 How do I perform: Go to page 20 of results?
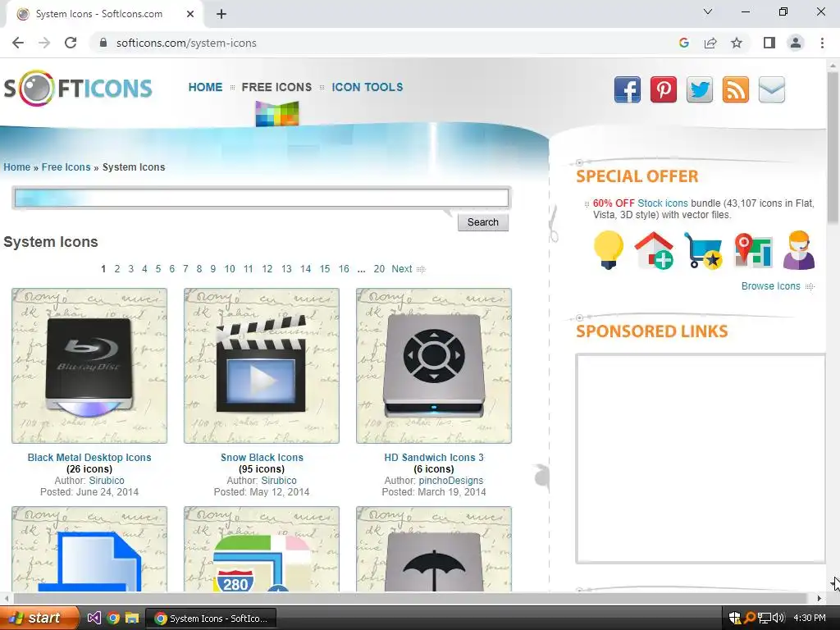[x=379, y=269]
